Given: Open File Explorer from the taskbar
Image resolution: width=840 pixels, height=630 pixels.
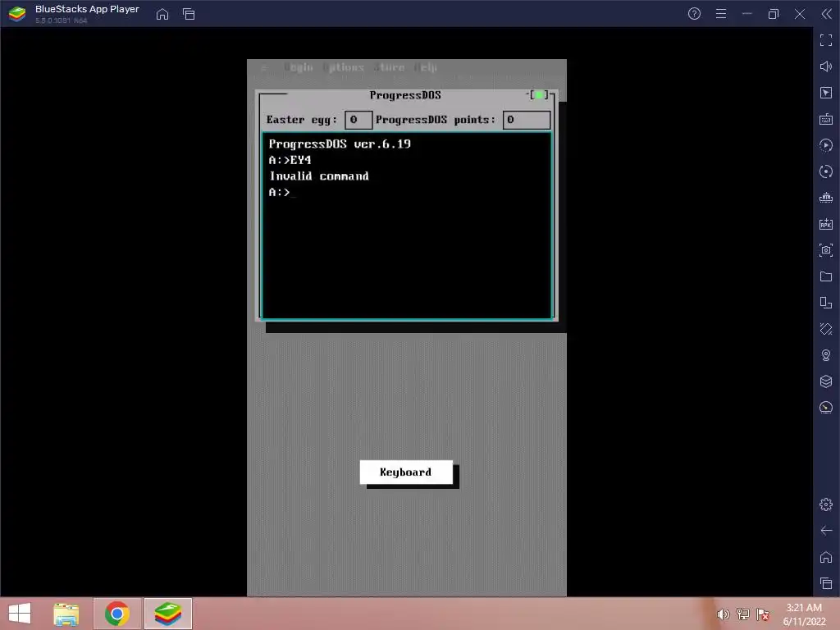Looking at the screenshot, I should pyautogui.click(x=66, y=614).
